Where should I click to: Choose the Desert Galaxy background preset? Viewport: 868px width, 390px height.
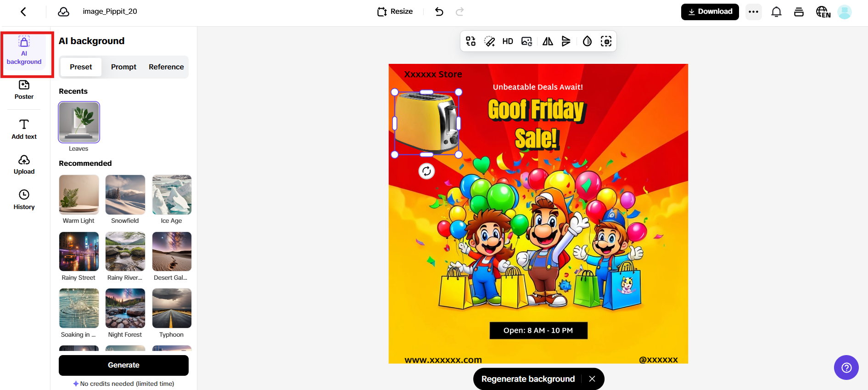(x=172, y=252)
